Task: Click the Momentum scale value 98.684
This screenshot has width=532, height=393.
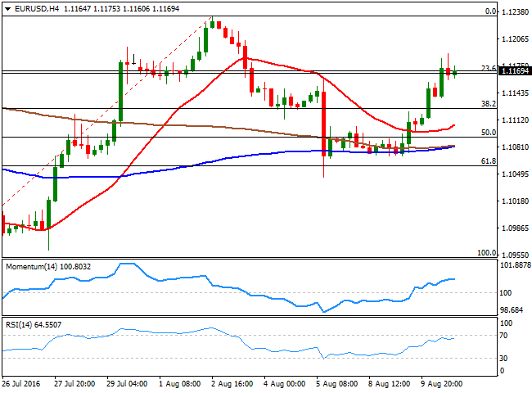Action: click(x=512, y=310)
